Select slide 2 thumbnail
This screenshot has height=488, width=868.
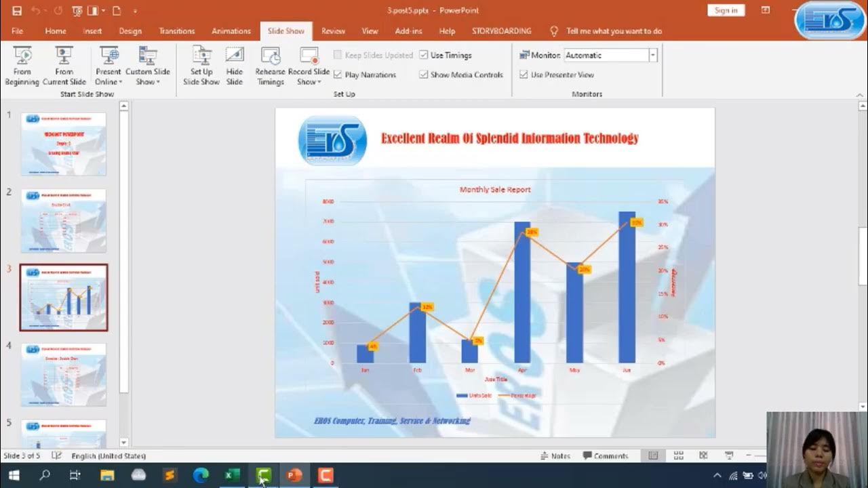click(x=64, y=221)
